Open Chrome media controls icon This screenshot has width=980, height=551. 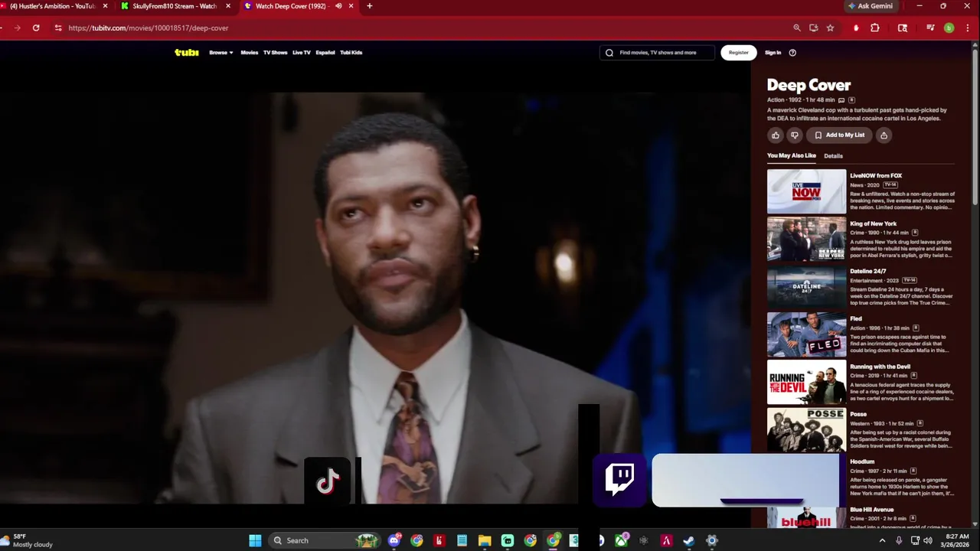tap(930, 28)
